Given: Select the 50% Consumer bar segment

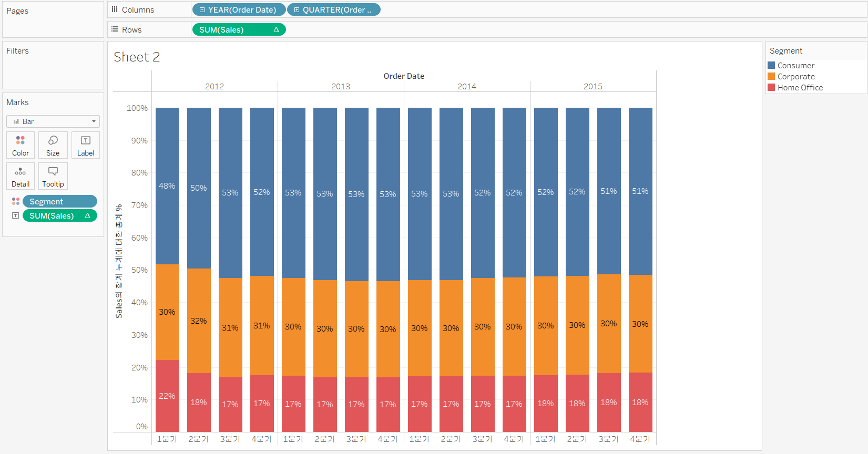Looking at the screenshot, I should tap(199, 188).
